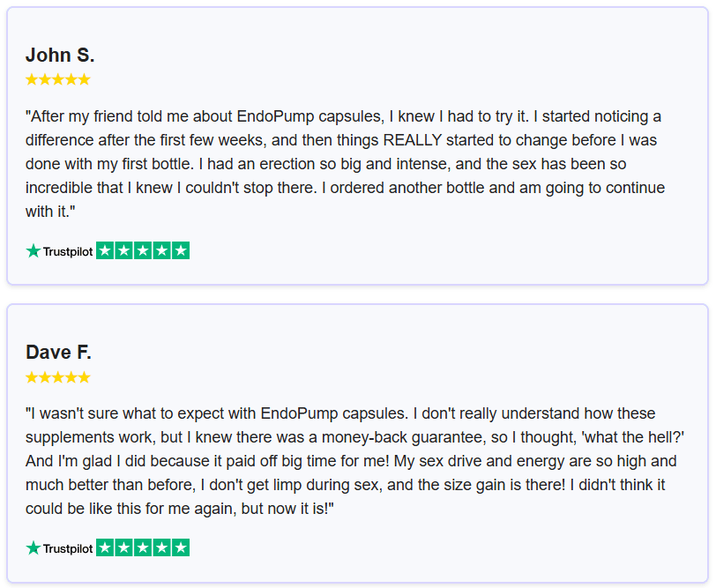
Task: Select the Dave F. reviewer name
Action: tap(58, 352)
